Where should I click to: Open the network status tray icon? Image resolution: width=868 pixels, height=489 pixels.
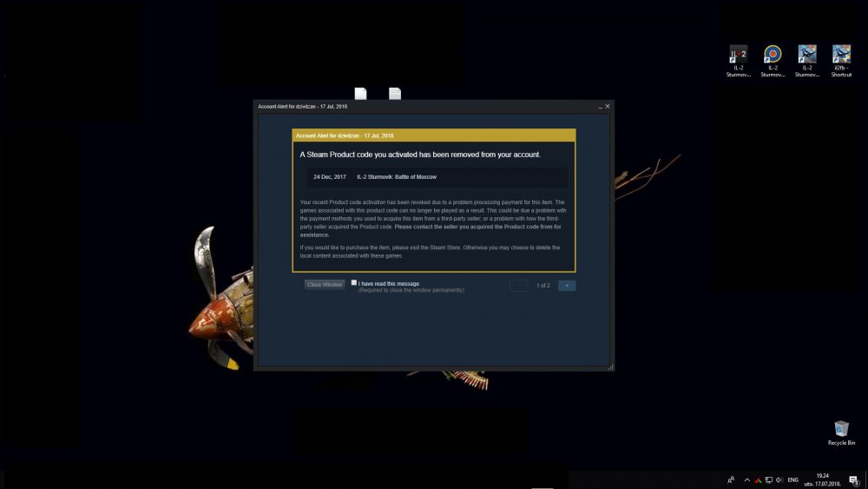[x=769, y=480]
